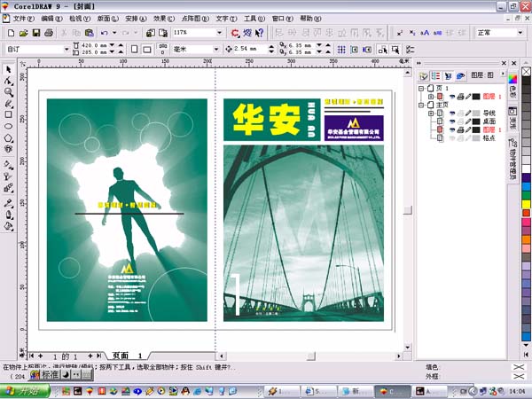Open the zoom level 117% dropdown
The height and width of the screenshot is (399, 532).
pos(220,33)
